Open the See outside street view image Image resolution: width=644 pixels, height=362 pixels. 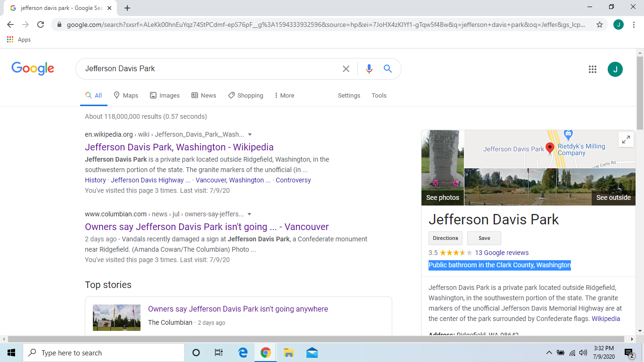(x=550, y=187)
